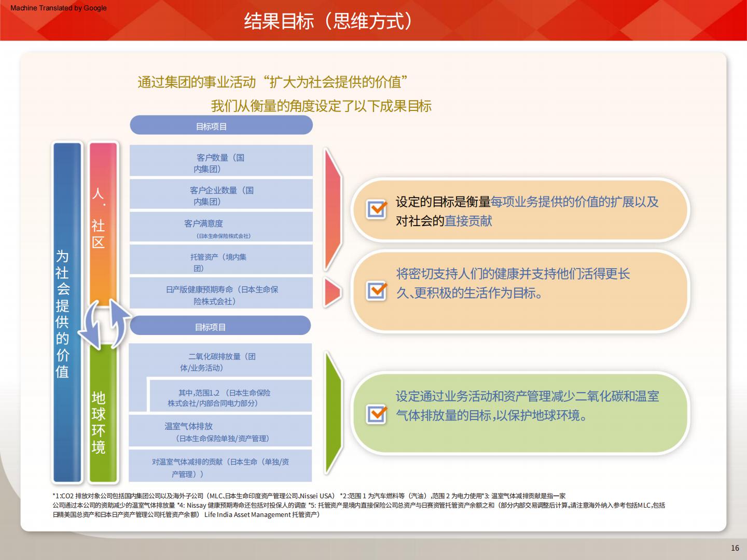Click the page number 16
Image resolution: width=747 pixels, height=560 pixels.
pyautogui.click(x=735, y=548)
